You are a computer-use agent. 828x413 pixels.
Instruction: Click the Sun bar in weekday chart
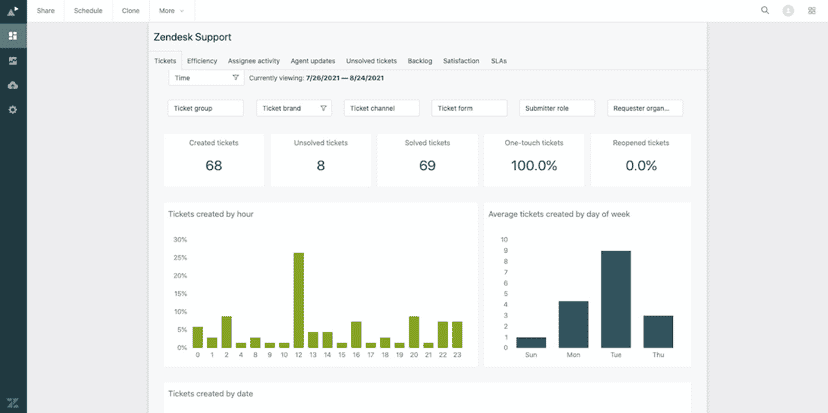point(531,342)
